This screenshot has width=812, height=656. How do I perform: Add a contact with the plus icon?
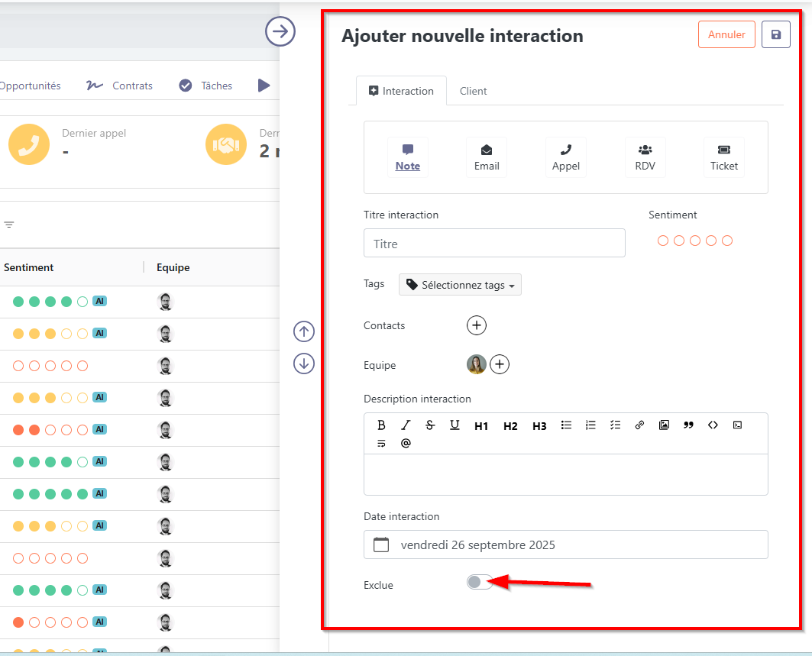coord(477,325)
